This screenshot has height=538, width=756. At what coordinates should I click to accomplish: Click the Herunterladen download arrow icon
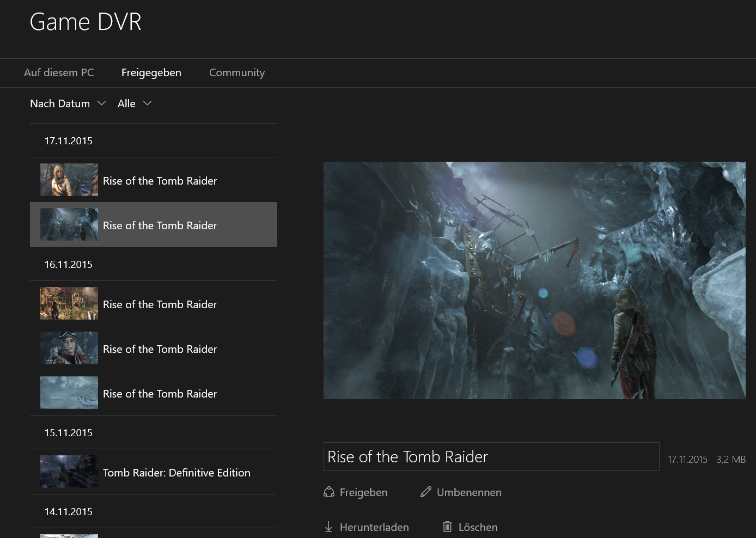[x=328, y=527]
